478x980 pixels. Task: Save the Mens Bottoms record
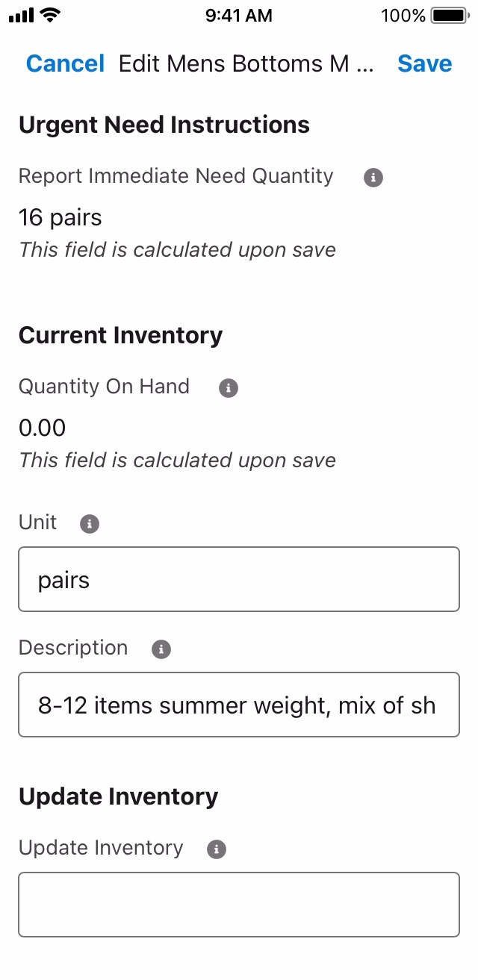click(425, 64)
